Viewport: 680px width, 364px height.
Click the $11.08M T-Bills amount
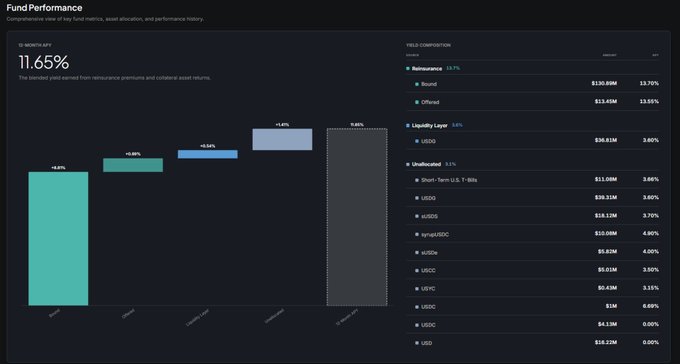pos(606,179)
